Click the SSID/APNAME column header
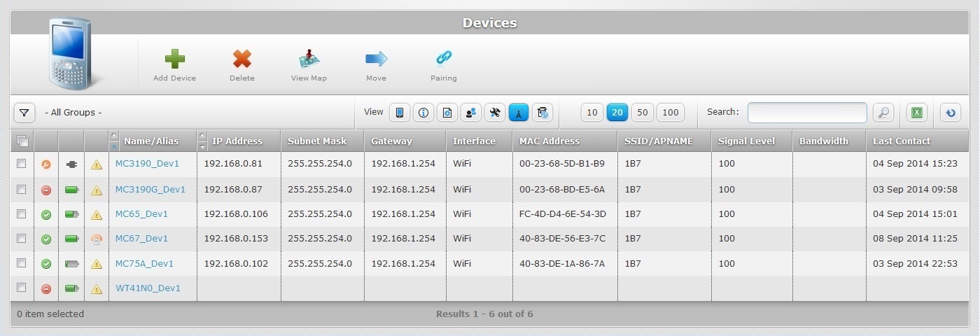Viewport: 980px width, 336px height. pyautogui.click(x=659, y=141)
